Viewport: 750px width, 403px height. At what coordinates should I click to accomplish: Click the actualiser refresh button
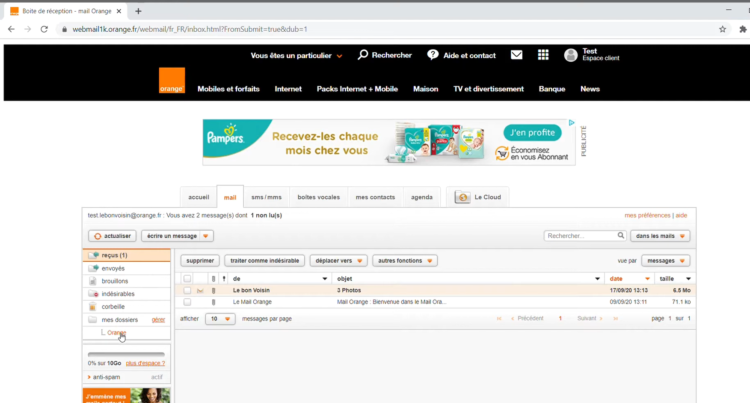112,236
